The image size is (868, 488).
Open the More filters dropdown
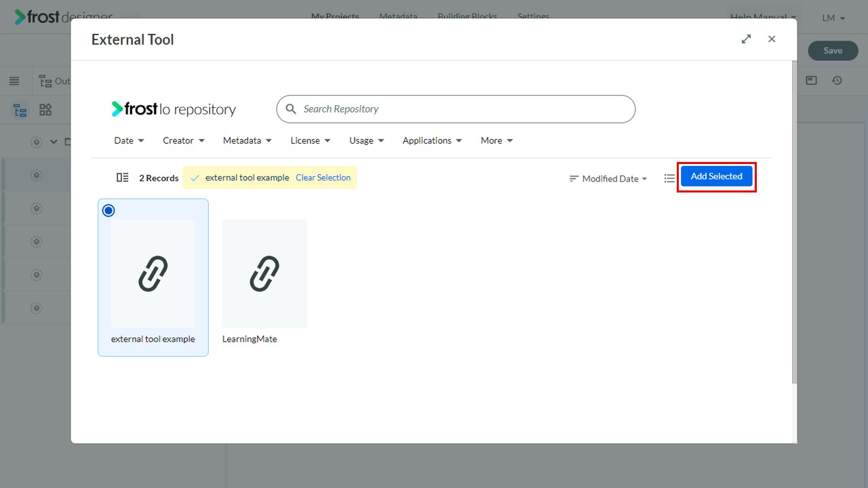coord(497,140)
